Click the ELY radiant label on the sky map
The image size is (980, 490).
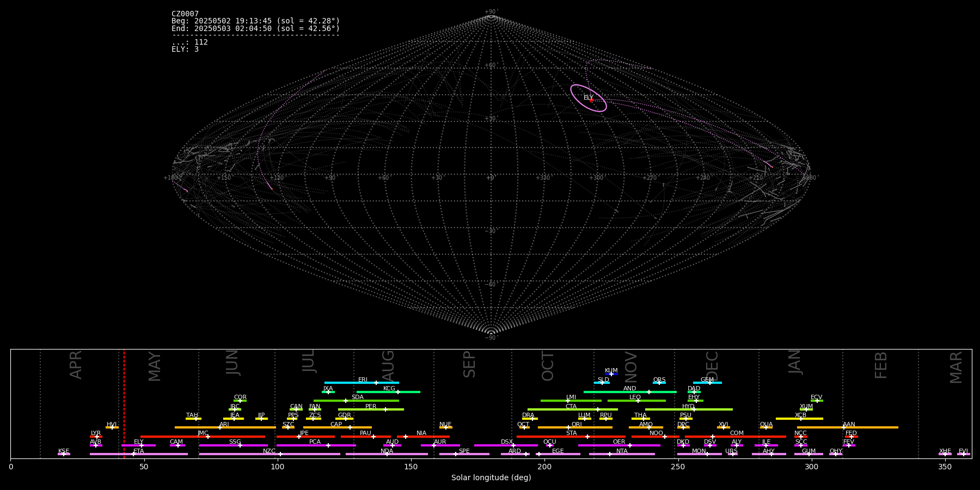click(589, 98)
